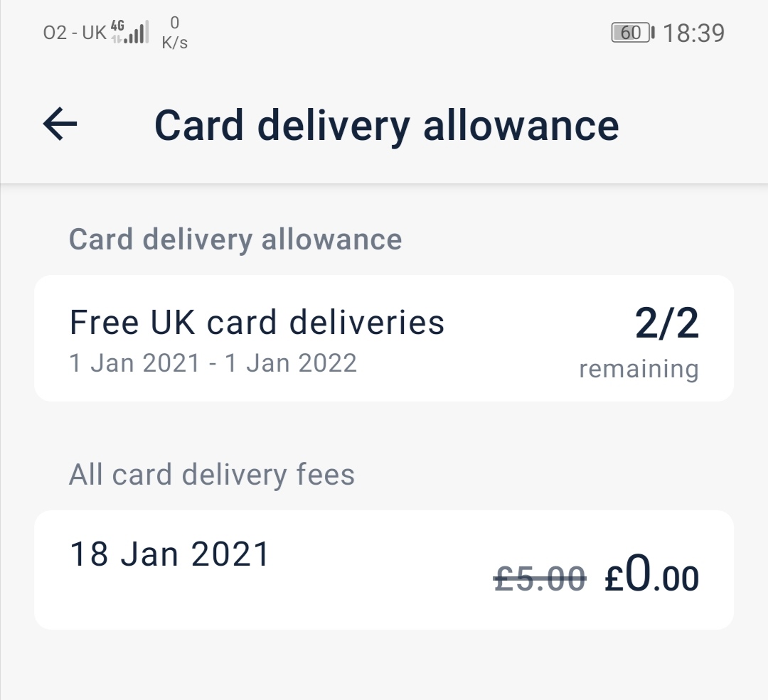The image size is (768, 700).
Task: Tap the 4G network indicator
Action: [x=117, y=27]
